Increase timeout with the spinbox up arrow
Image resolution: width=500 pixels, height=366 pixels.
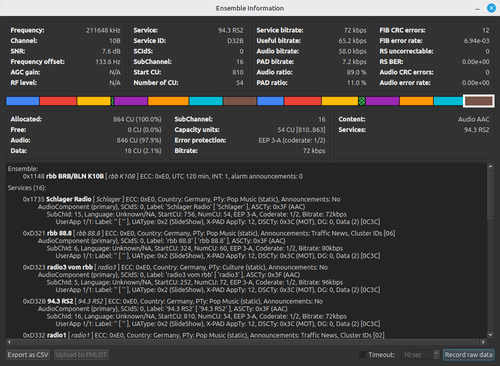click(x=436, y=352)
